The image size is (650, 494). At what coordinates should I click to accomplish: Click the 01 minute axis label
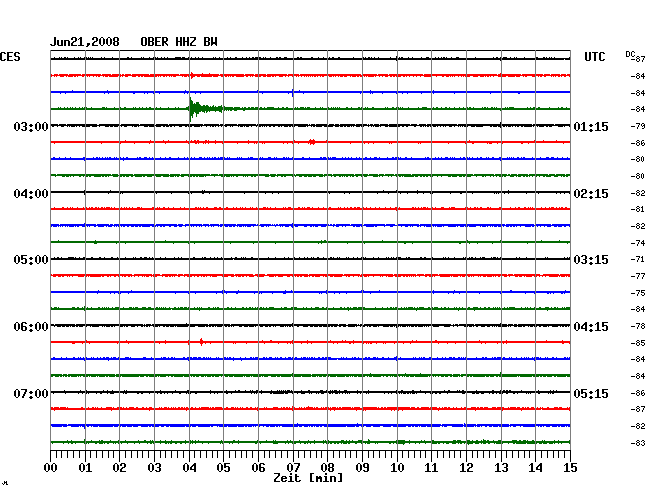coord(85,468)
